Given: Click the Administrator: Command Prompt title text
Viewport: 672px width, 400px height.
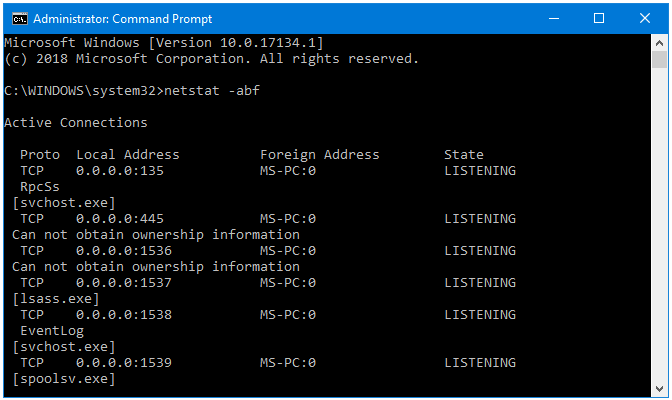Looking at the screenshot, I should (123, 19).
